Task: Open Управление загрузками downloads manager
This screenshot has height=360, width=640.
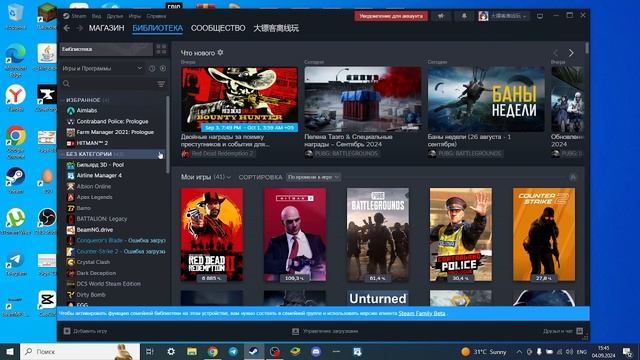Action: tap(325, 331)
